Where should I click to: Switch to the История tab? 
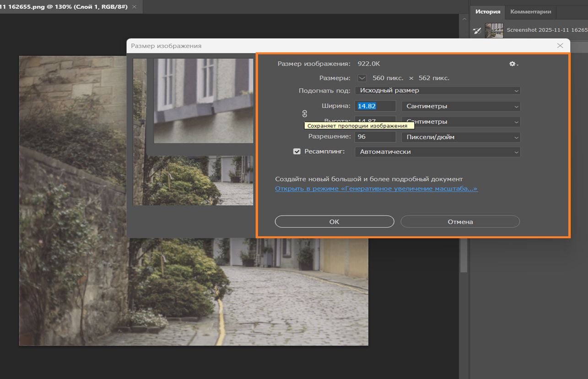pos(487,12)
